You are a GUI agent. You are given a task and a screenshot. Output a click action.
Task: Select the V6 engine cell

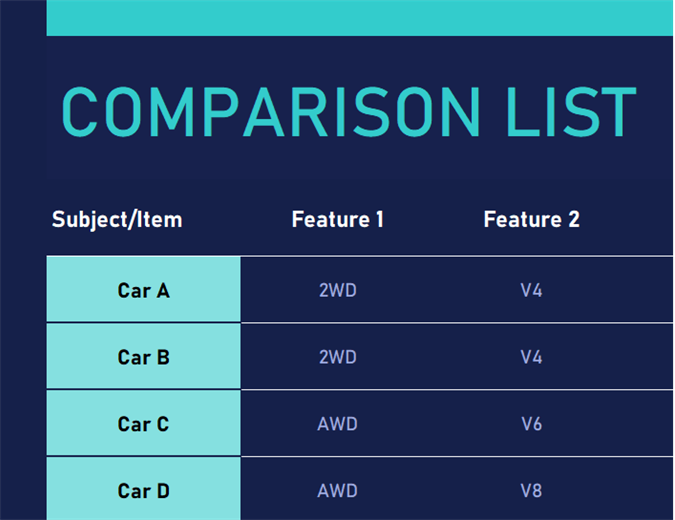pyautogui.click(x=531, y=424)
